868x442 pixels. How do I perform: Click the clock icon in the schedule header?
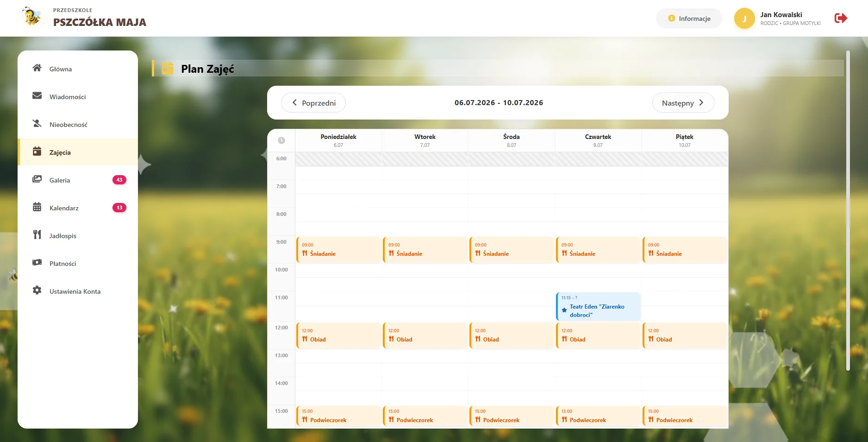point(281,140)
